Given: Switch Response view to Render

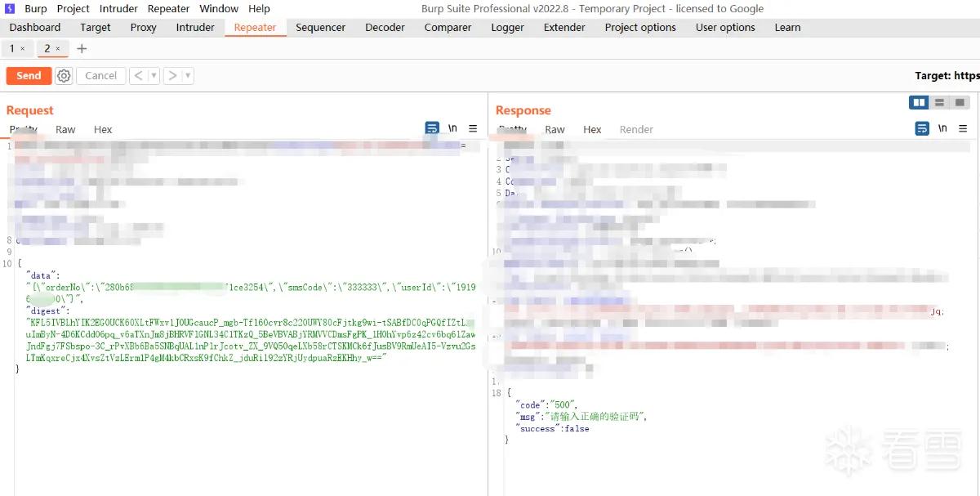Looking at the screenshot, I should [636, 129].
